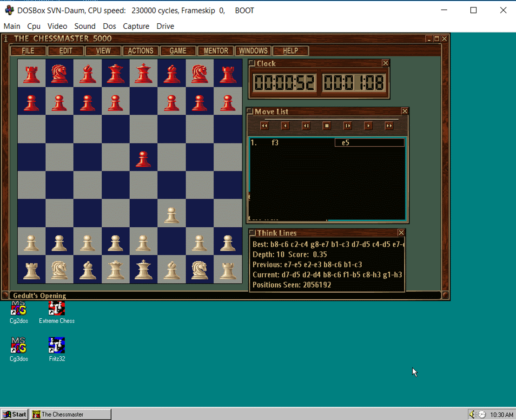Select the white bishop on c1
This screenshot has width=516, height=420.
click(87, 269)
